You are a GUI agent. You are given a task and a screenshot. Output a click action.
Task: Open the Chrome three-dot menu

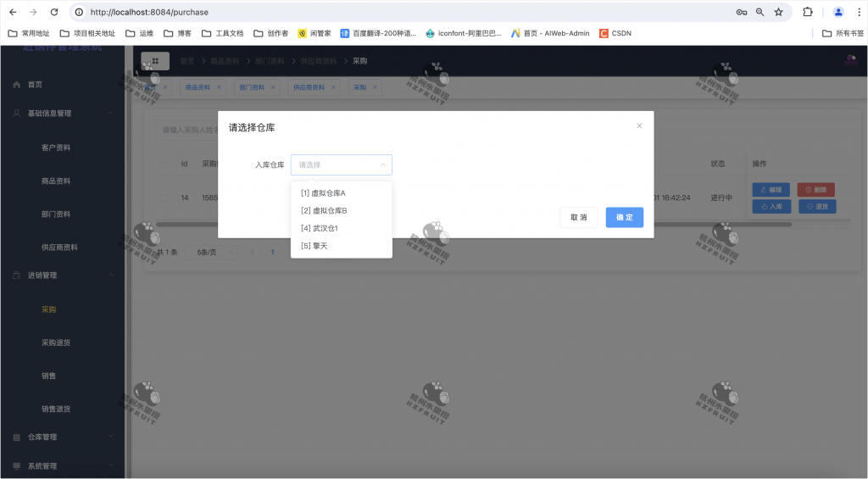tap(860, 12)
